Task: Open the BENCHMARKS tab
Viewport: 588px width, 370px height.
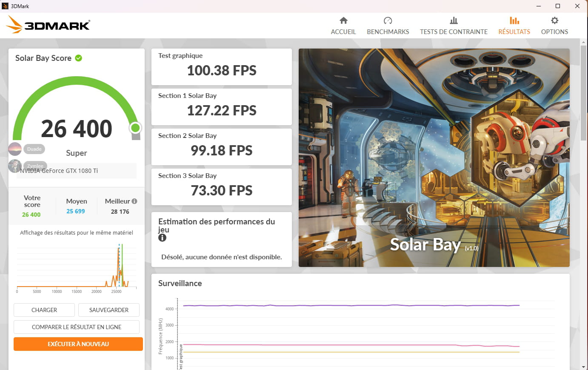Action: (x=388, y=26)
